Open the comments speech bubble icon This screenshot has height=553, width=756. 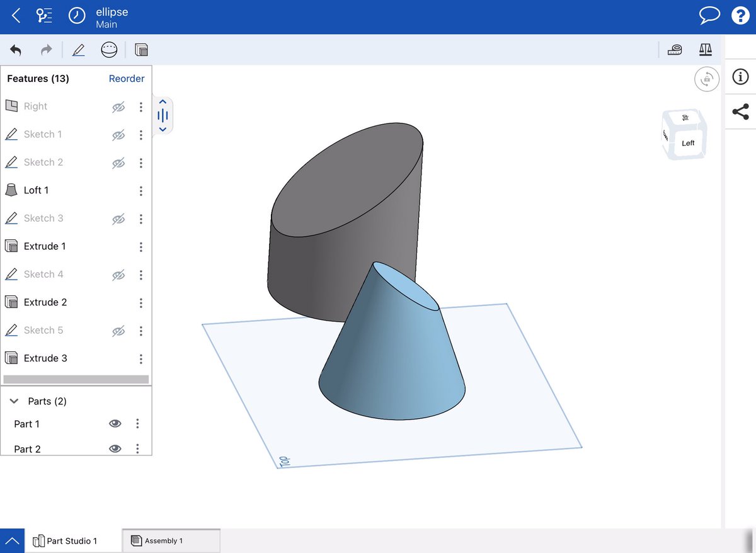(x=709, y=16)
